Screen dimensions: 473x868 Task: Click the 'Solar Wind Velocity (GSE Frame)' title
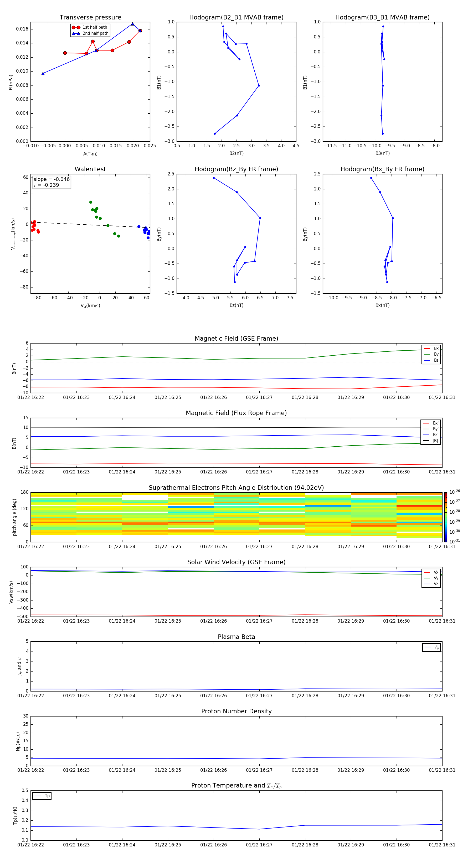[236, 562]
